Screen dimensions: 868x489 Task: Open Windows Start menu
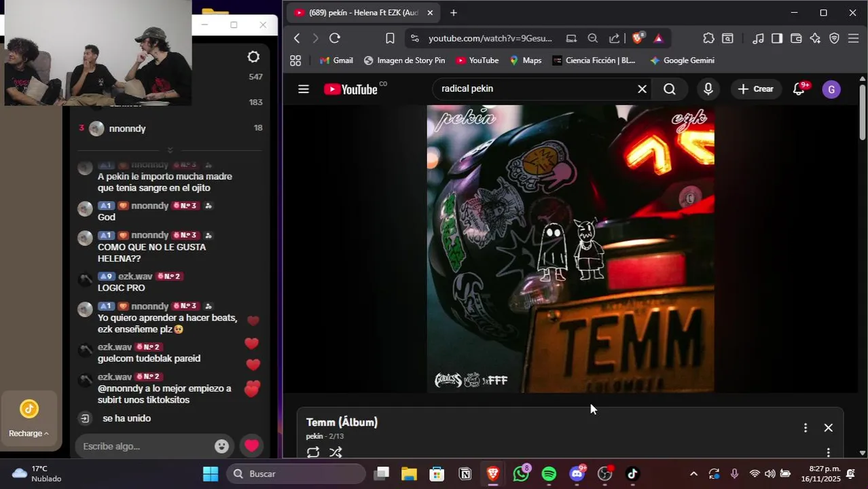coord(211,473)
